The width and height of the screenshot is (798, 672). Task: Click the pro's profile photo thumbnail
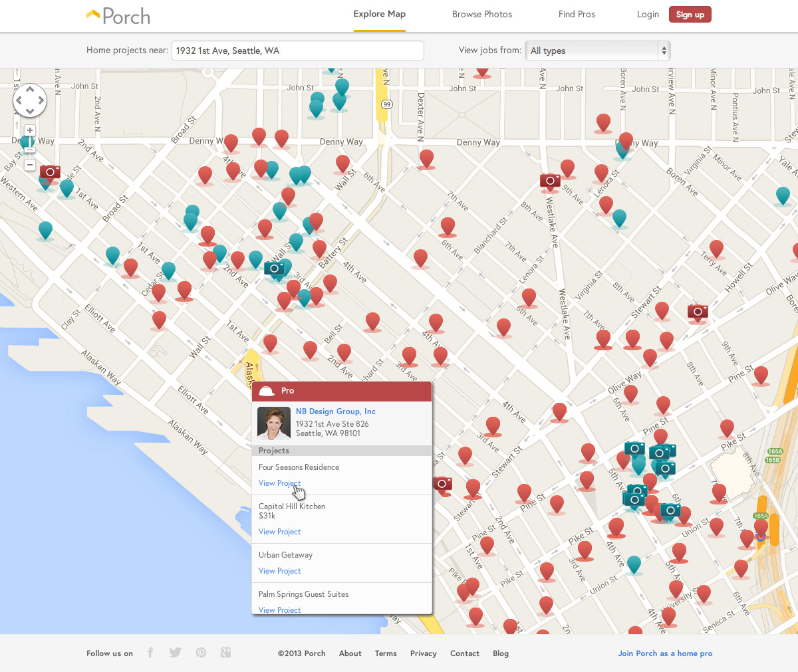[274, 423]
